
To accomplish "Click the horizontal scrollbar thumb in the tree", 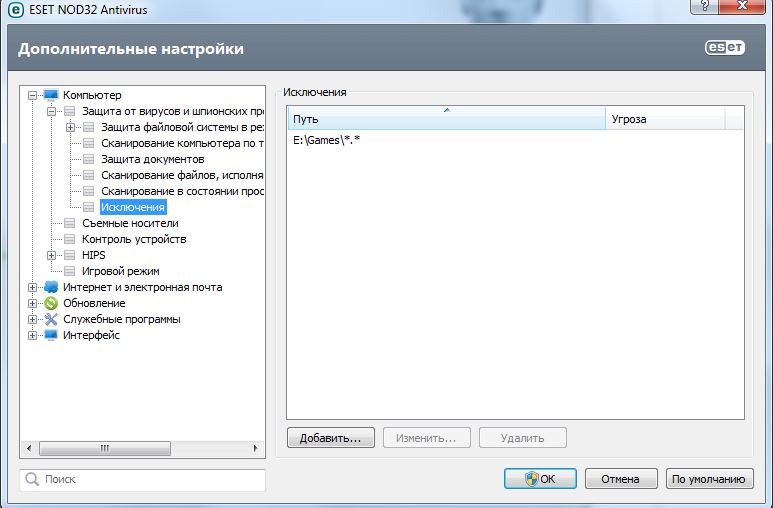I will [105, 448].
